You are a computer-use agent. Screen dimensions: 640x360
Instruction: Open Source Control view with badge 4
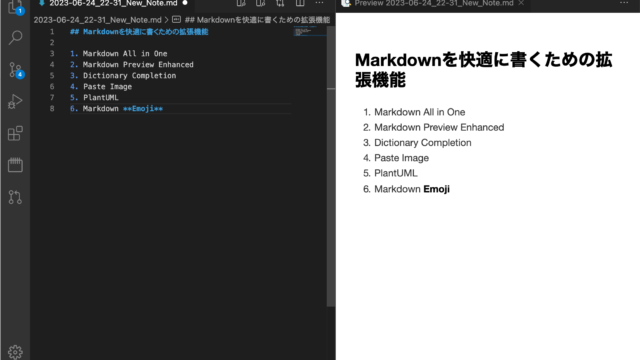click(x=16, y=70)
